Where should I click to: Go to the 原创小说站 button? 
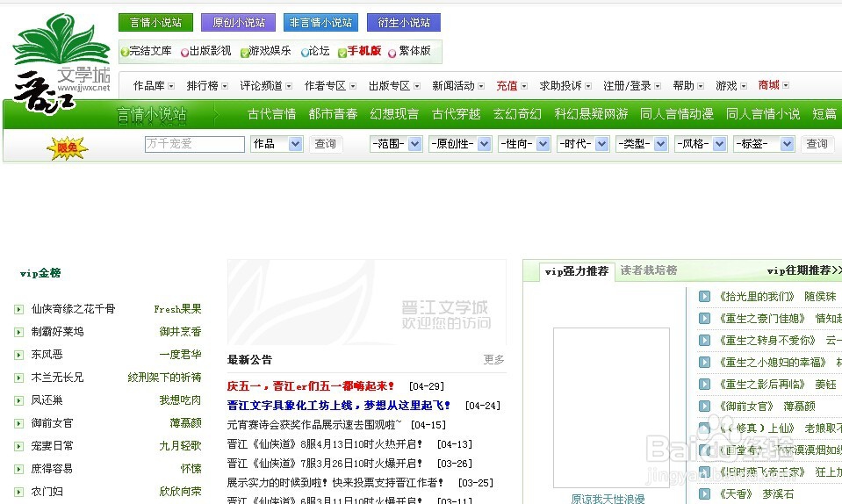click(239, 23)
